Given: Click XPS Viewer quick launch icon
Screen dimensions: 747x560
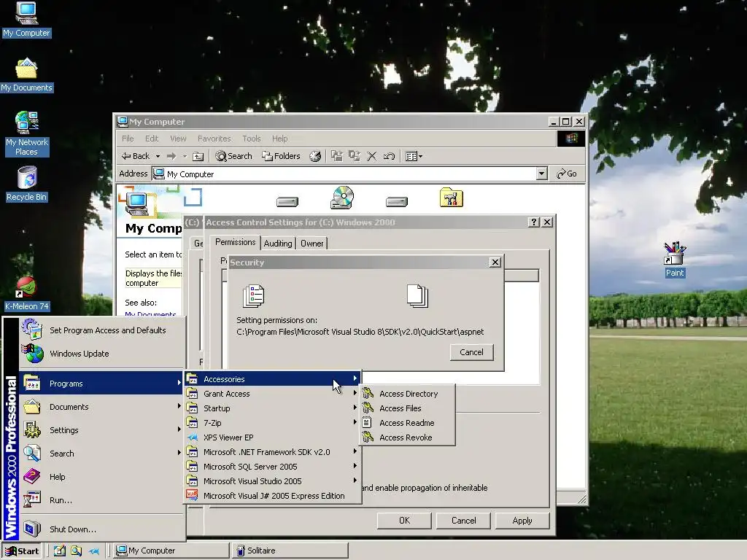Looking at the screenshot, I should (94, 551).
